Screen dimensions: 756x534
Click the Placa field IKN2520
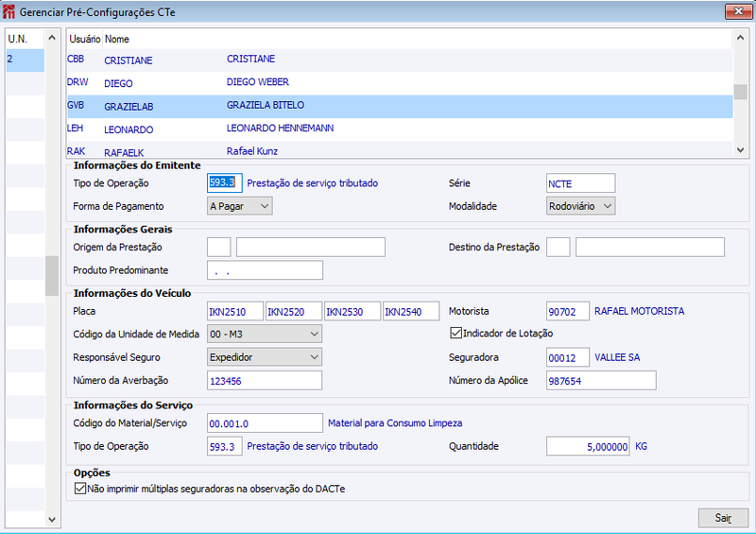coord(294,311)
